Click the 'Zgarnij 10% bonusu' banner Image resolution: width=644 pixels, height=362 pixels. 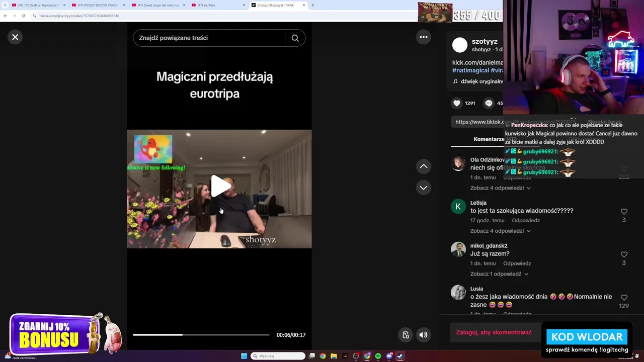[x=65, y=333]
